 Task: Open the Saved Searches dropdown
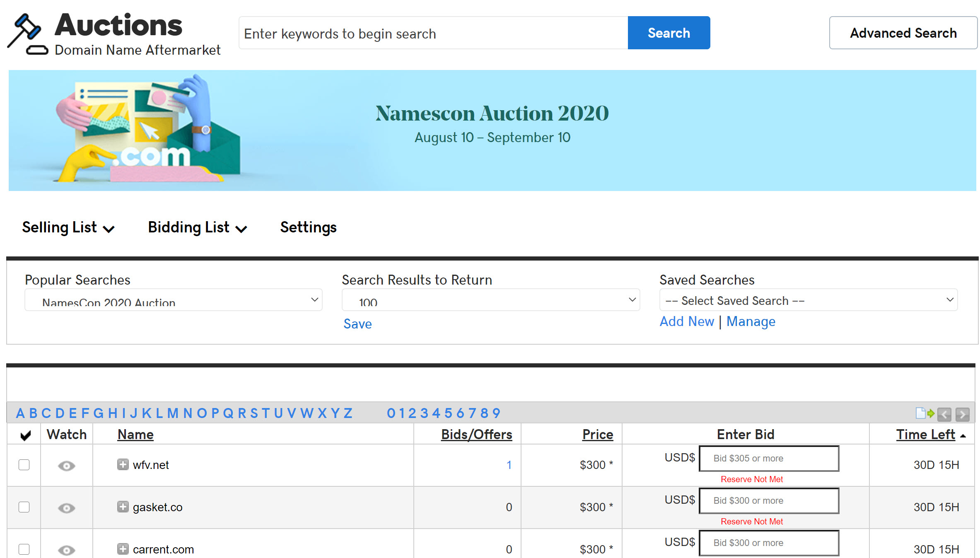[x=809, y=300]
